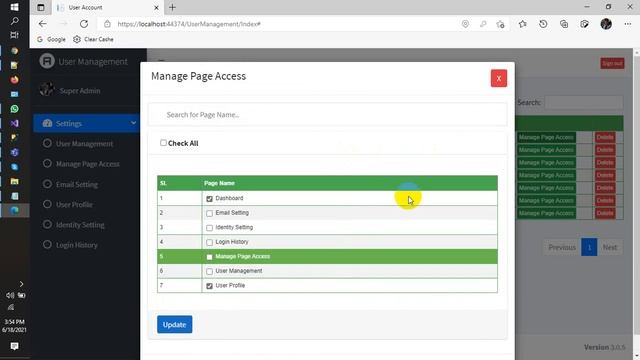The height and width of the screenshot is (360, 640).
Task: Uncheck the User Profile page checkbox
Action: click(x=209, y=286)
